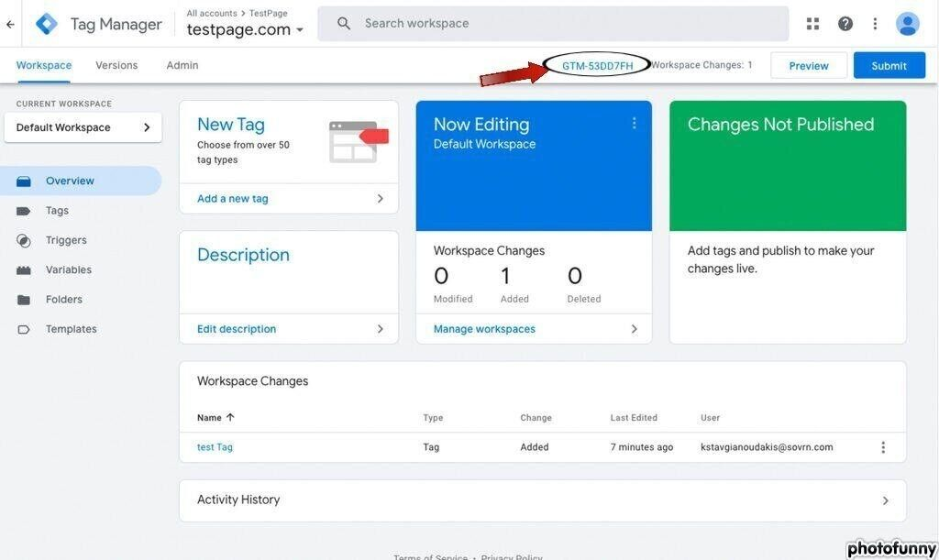Sort by Name column arrow
This screenshot has width=939, height=560.
(x=230, y=417)
